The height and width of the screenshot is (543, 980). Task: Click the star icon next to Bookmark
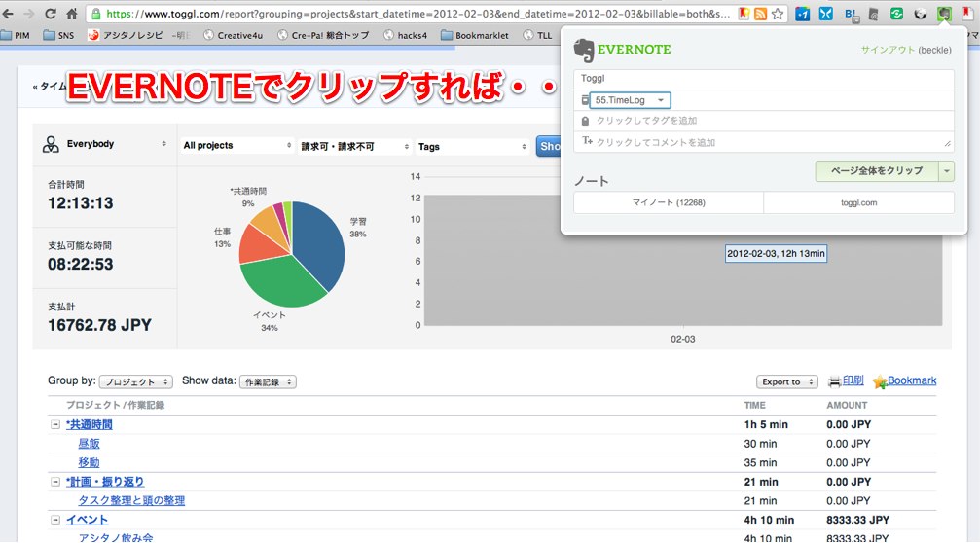(x=880, y=381)
